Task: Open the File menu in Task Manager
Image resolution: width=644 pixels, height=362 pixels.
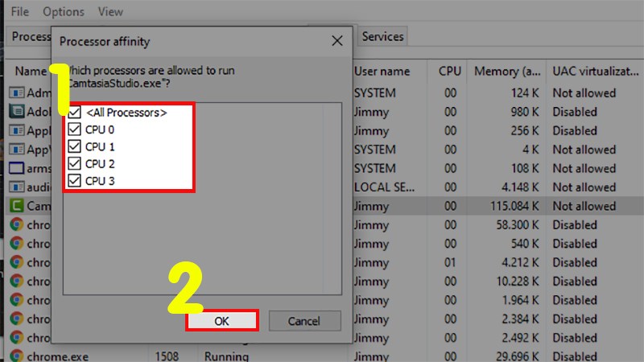Action: click(19, 11)
